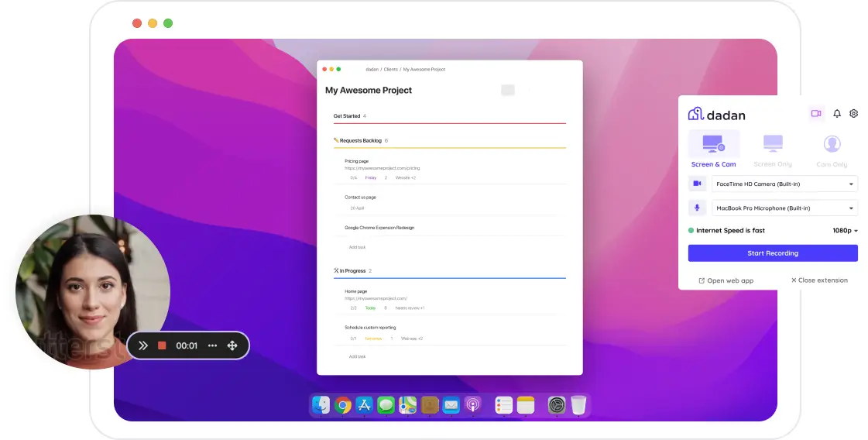The width and height of the screenshot is (868, 440).
Task: Collapse the recording bar with double-chevron icon
Action: point(142,345)
